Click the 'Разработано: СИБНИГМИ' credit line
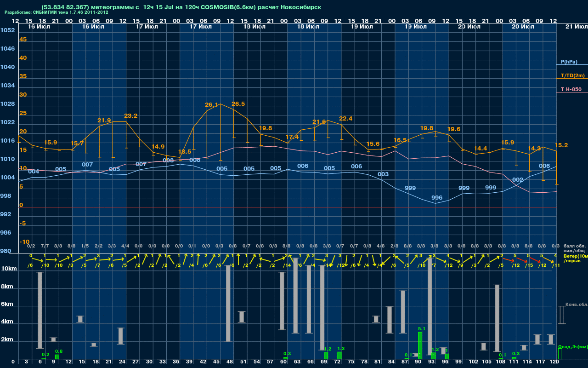 click(x=57, y=12)
